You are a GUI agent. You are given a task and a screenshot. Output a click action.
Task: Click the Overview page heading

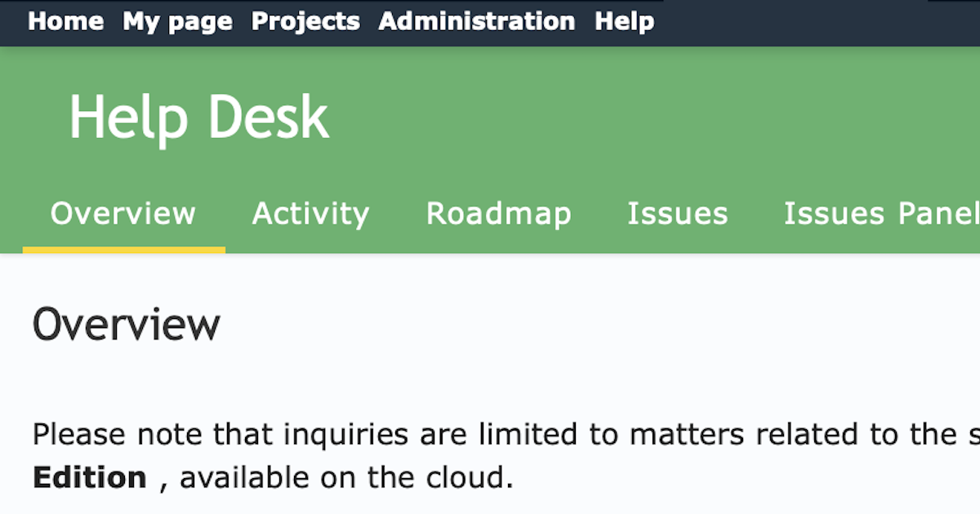tap(127, 325)
